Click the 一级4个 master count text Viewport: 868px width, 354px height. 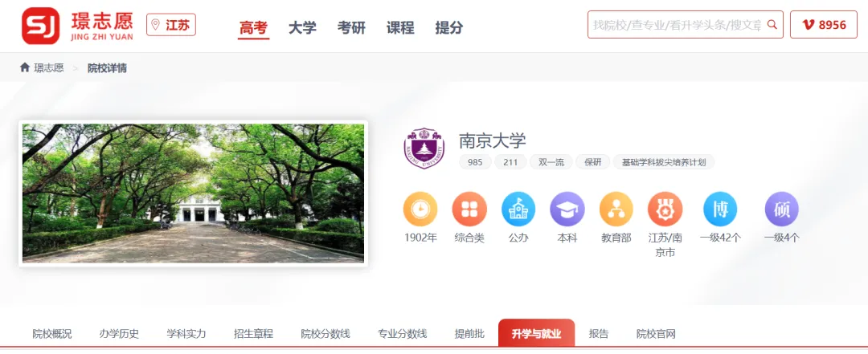(782, 238)
